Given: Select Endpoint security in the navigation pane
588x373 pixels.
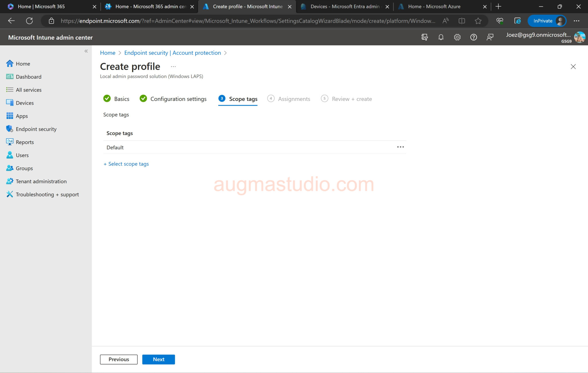Looking at the screenshot, I should [36, 129].
